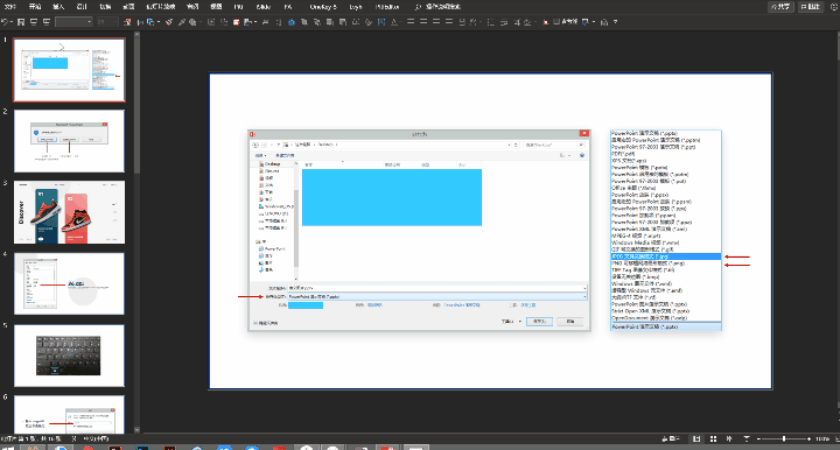
Task: Select slide 5 thumbnail showing keyboard
Action: click(68, 355)
